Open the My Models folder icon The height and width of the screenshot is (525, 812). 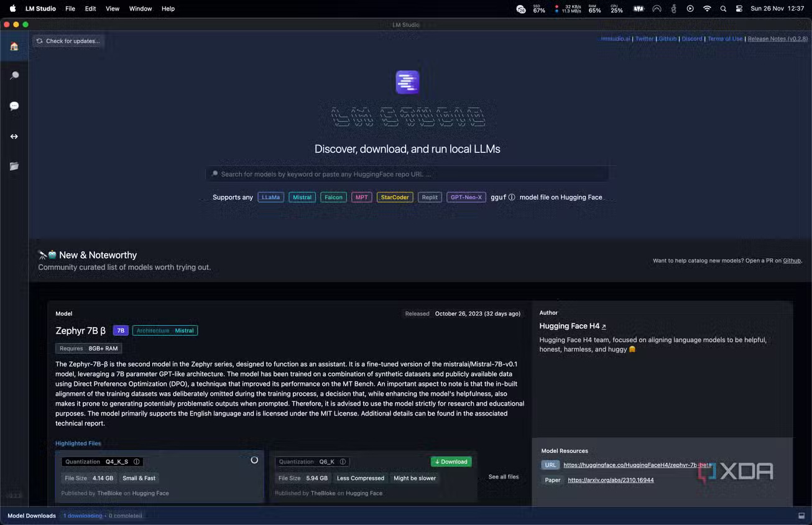tap(14, 166)
